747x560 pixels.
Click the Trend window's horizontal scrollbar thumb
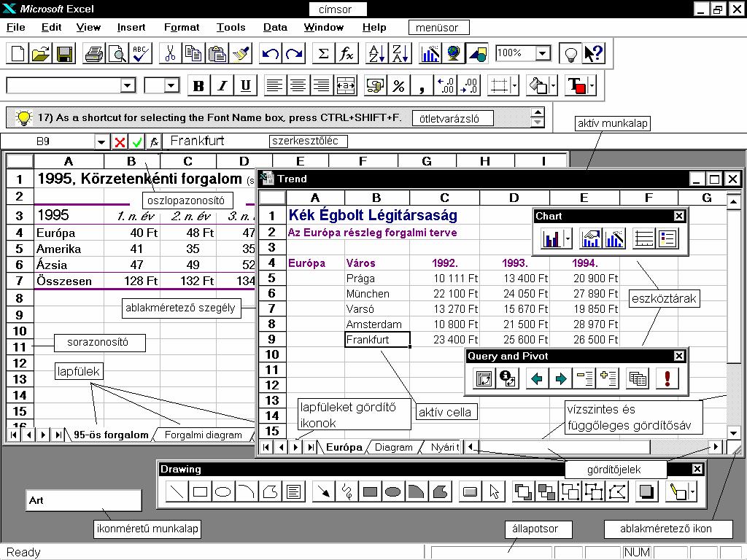coord(565,447)
